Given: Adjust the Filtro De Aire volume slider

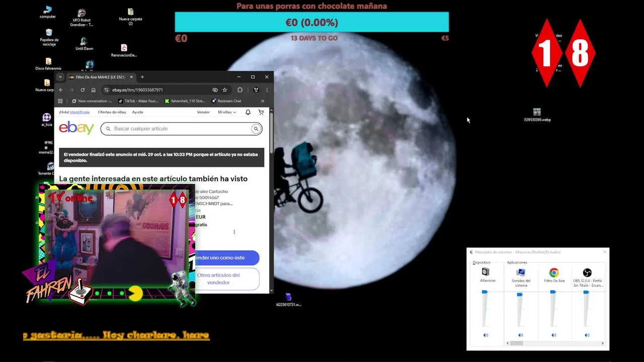Looking at the screenshot, I should (553, 292).
